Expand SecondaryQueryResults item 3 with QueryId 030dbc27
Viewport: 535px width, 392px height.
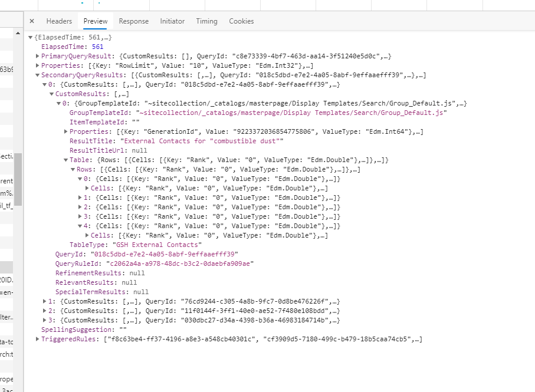[x=44, y=320]
